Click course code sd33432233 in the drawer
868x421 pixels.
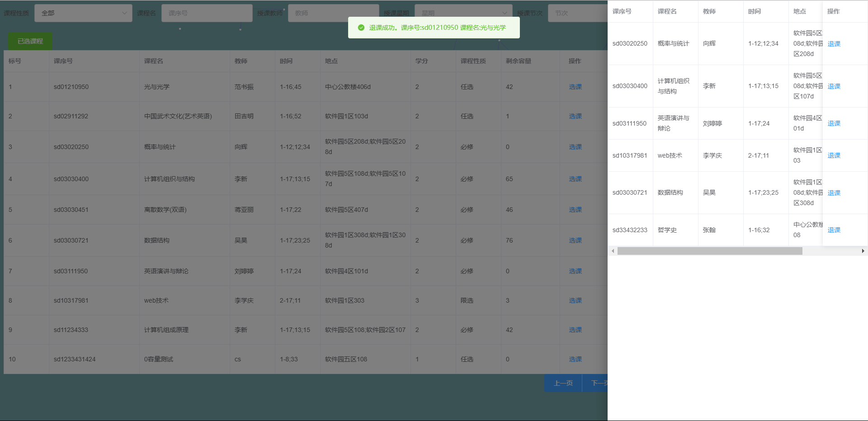630,230
